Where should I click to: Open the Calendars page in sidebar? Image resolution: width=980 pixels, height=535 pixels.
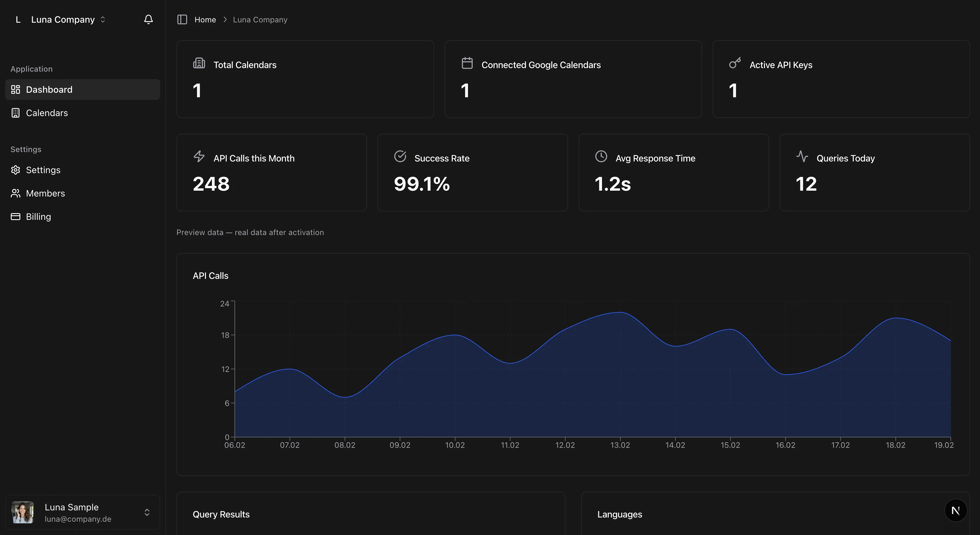click(x=47, y=113)
